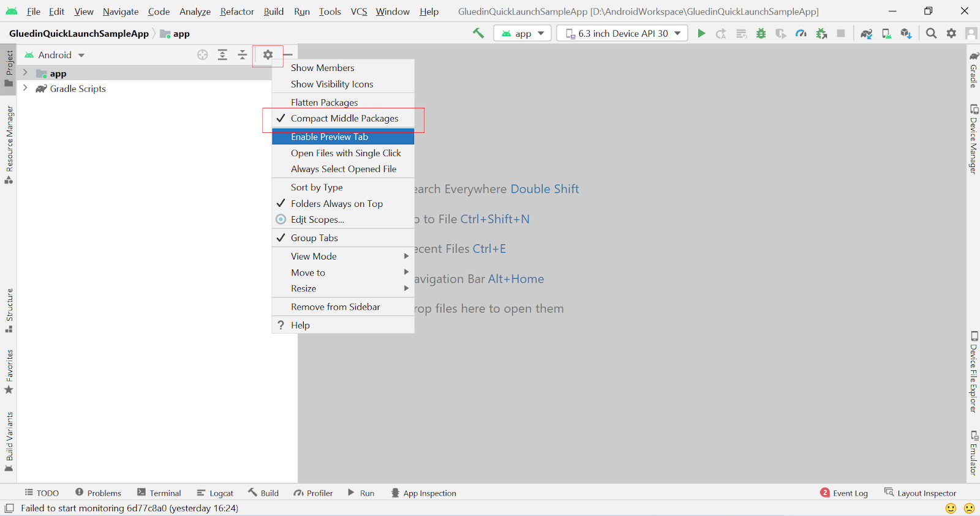
Task: Open the Android project view dropdown
Action: (55, 54)
